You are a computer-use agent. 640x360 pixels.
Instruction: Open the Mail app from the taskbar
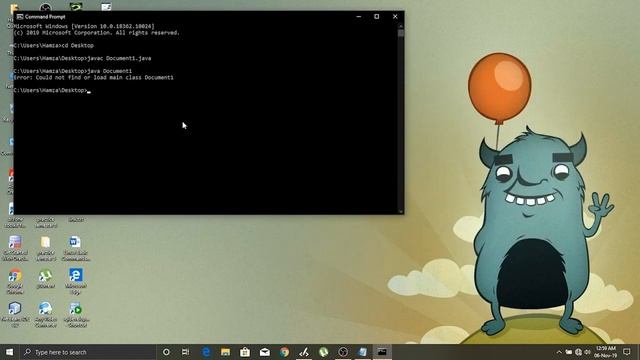(x=264, y=352)
